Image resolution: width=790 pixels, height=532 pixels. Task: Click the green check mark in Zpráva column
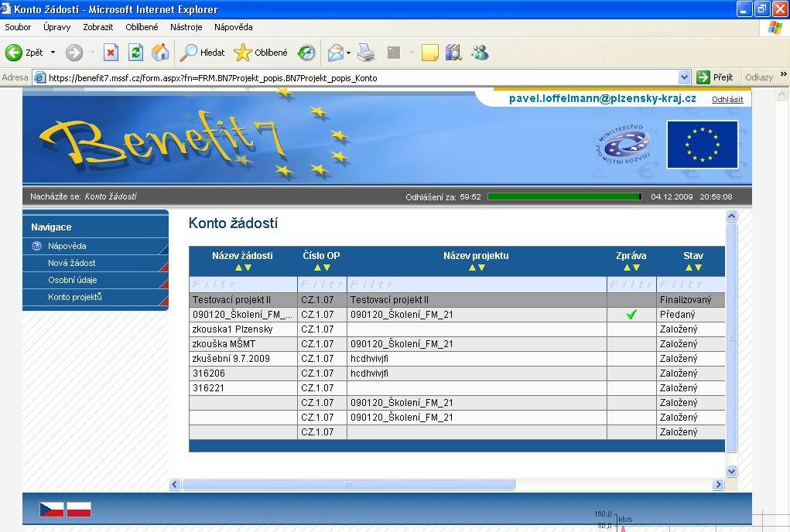click(x=631, y=315)
